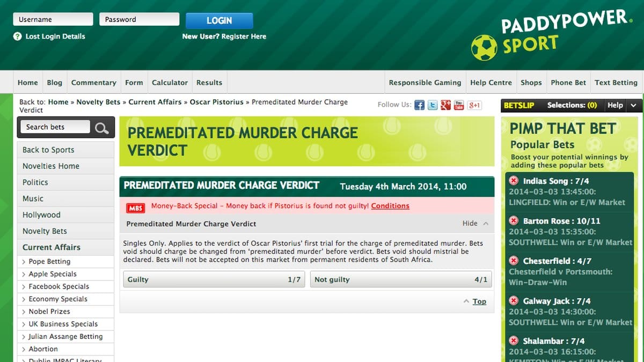Click Home breadcrumb link

[58, 102]
